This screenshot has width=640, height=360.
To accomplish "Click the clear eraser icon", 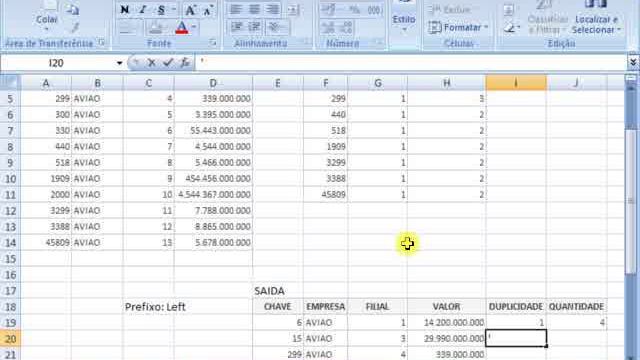I will click(510, 27).
